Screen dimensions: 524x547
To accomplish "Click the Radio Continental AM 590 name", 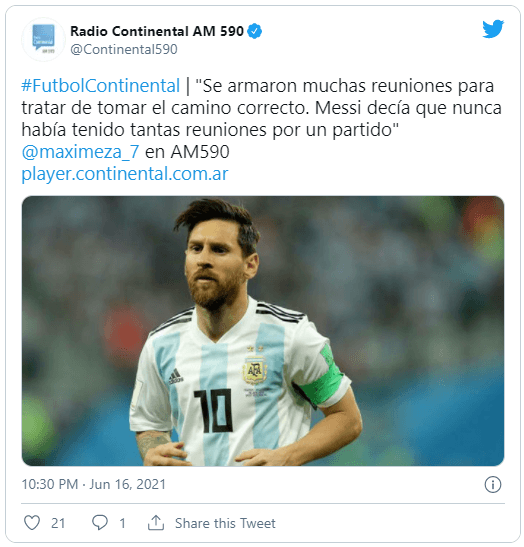I will point(157,31).
